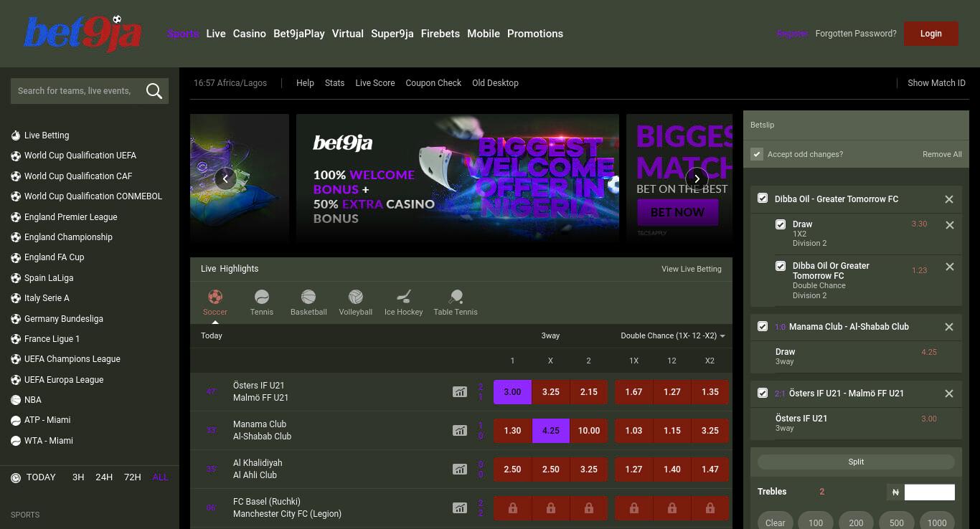Screen dimensions: 980x529
Task: Open the Super9ja tab
Action: (x=392, y=34)
